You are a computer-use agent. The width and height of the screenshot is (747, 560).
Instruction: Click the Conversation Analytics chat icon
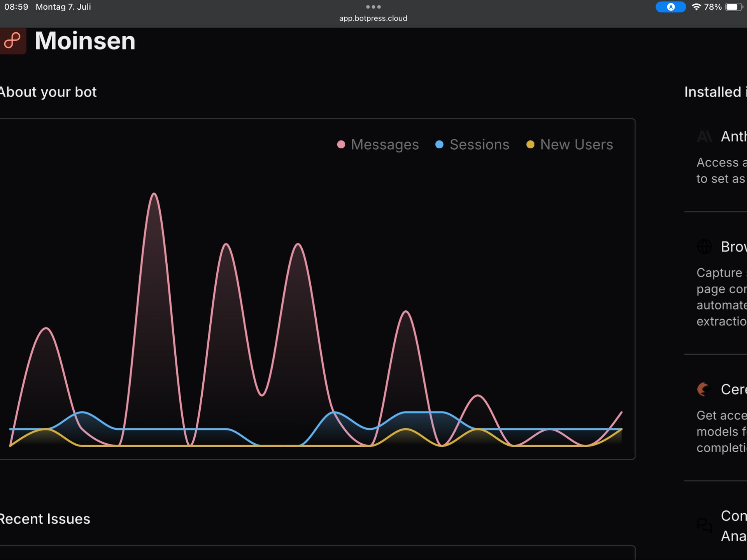click(x=704, y=525)
